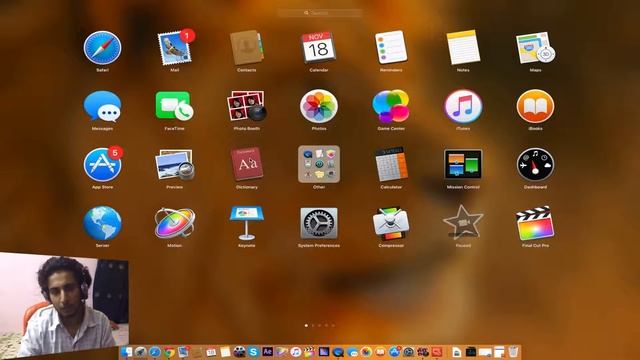Launch After Effects from the Dock
This screenshot has height=360, width=640.
coord(268,351)
